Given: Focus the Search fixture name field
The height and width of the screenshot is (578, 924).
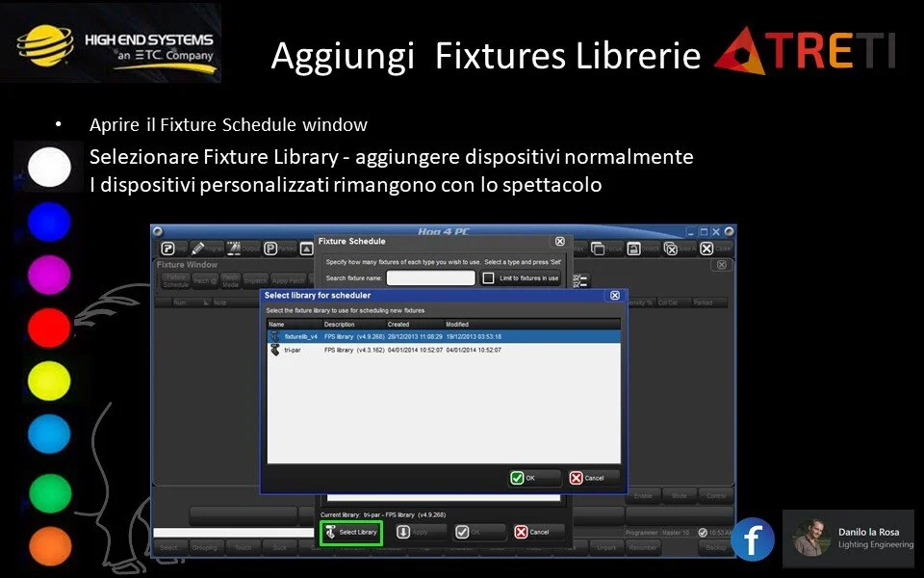Looking at the screenshot, I should pos(431,277).
